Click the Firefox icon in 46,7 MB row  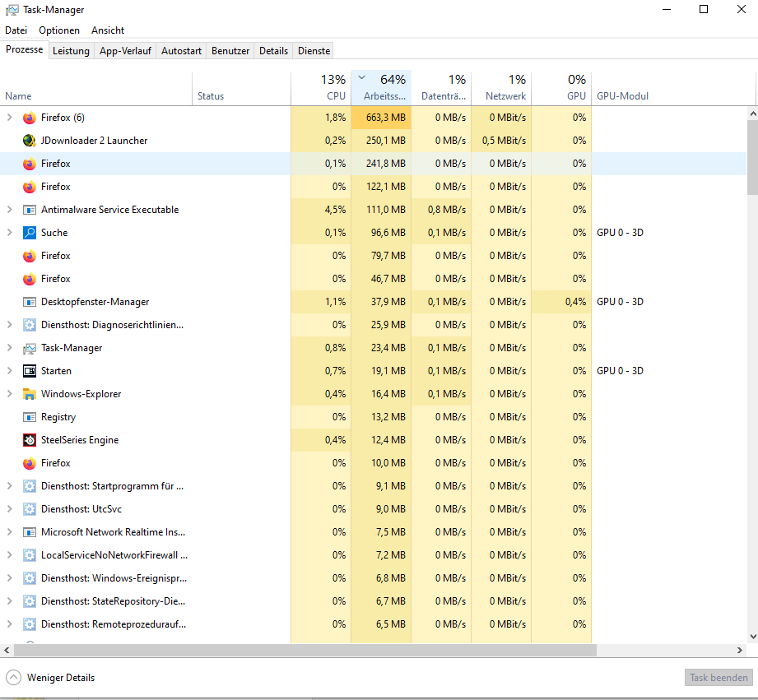(30, 279)
